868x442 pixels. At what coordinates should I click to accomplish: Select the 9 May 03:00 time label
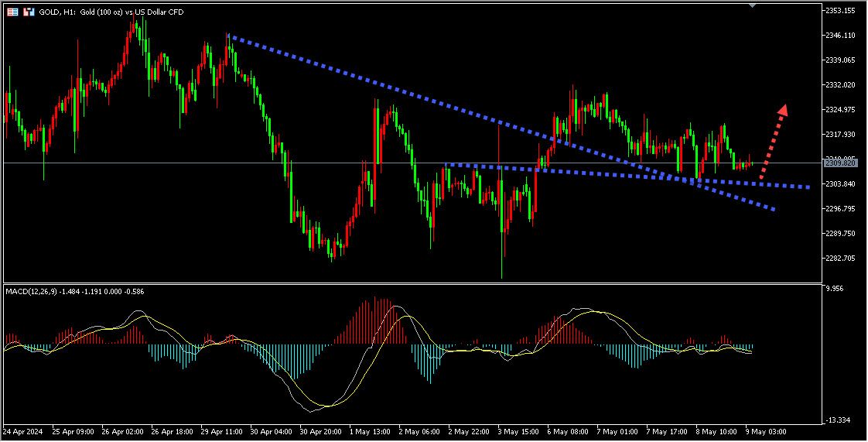767,430
